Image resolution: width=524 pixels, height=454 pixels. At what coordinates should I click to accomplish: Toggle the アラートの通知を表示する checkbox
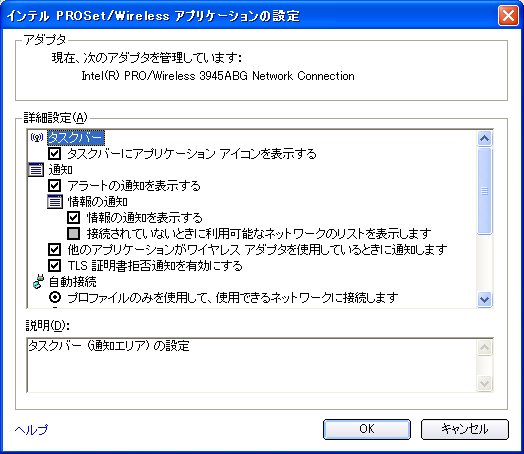coord(54,186)
